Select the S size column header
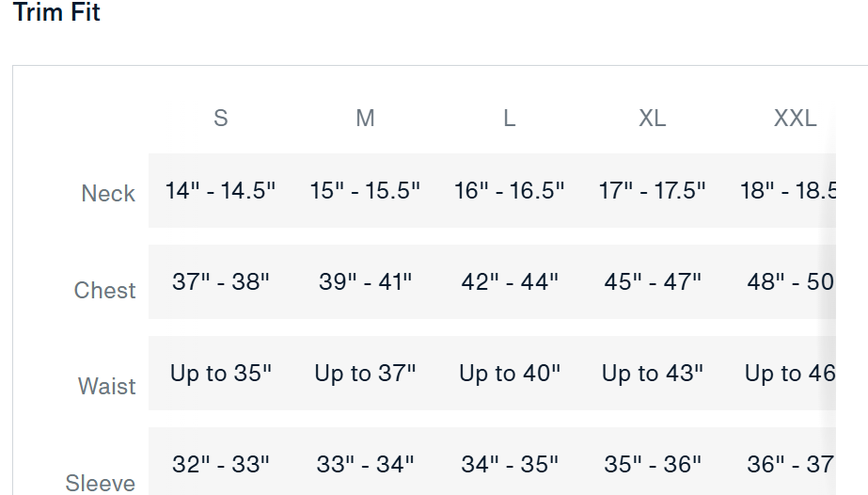868x495 pixels. [x=220, y=118]
